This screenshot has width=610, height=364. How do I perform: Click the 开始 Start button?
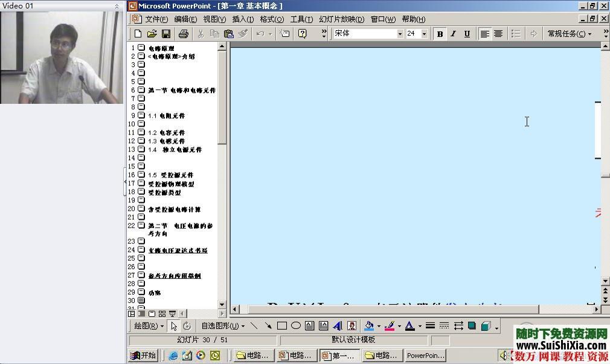(x=143, y=356)
